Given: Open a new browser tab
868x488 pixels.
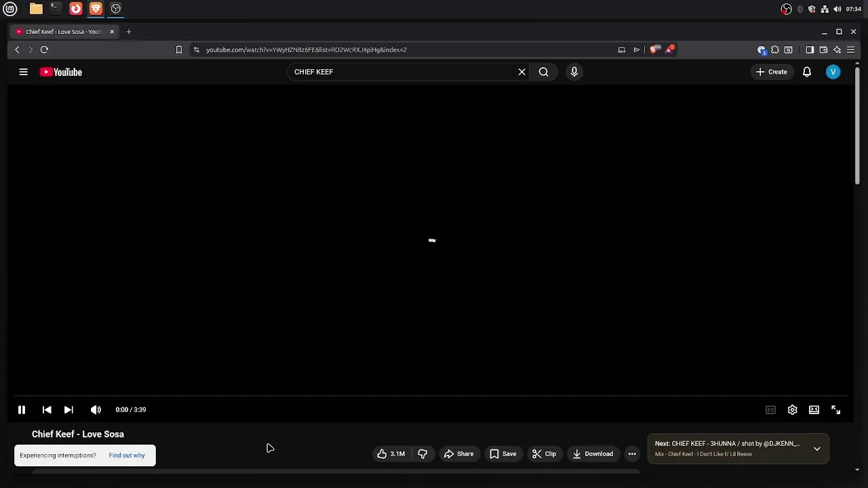Looking at the screenshot, I should [128, 32].
